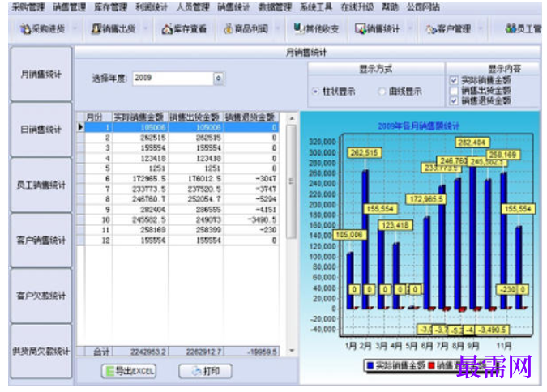Open the 销售统计 toolbar statistics icon
The image size is (547, 392).
[361, 29]
